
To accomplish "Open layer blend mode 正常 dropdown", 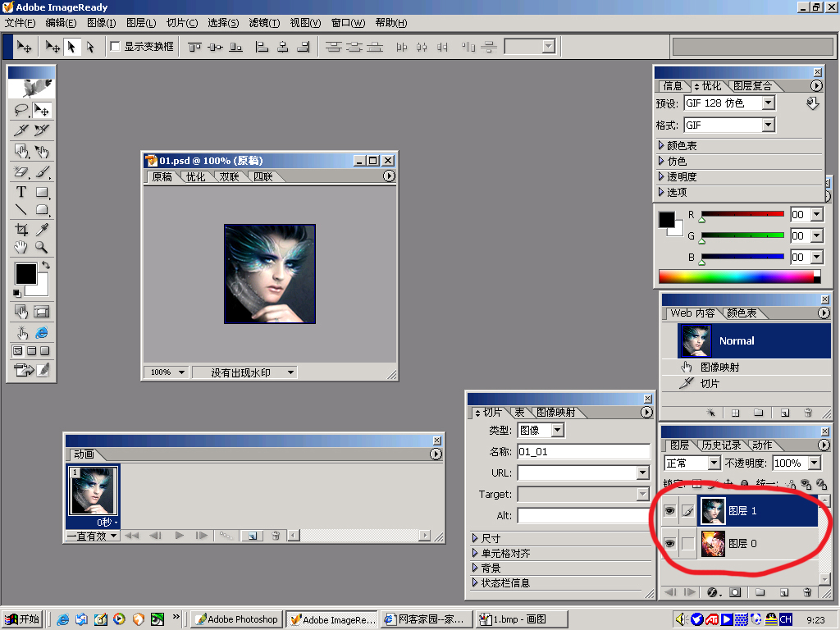I will [714, 463].
